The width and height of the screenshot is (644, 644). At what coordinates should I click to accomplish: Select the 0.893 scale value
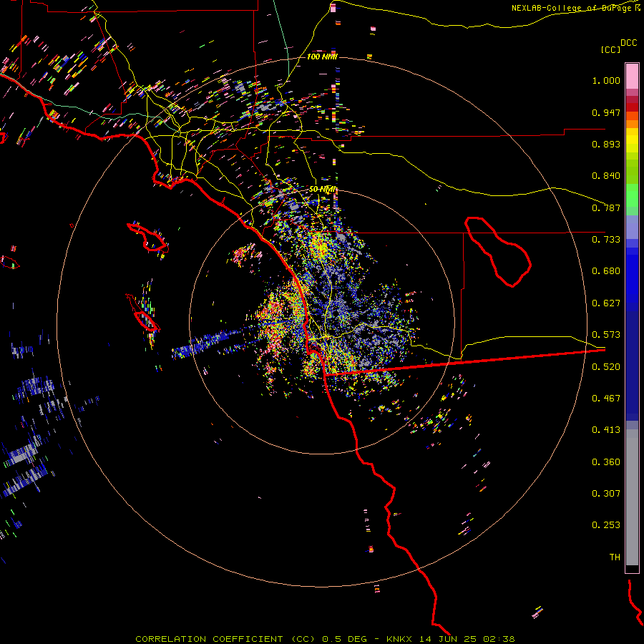point(606,144)
